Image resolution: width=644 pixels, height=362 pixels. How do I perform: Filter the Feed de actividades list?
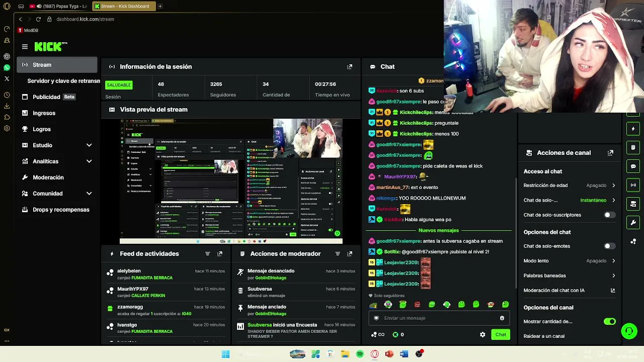207,254
